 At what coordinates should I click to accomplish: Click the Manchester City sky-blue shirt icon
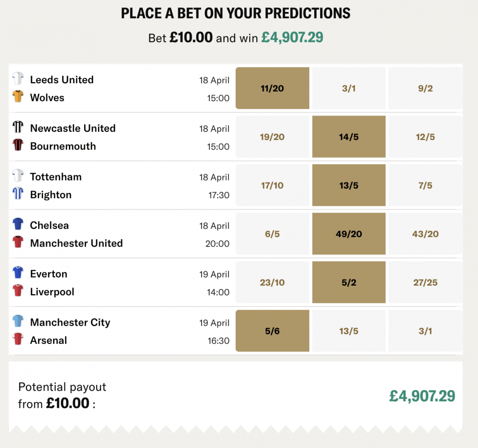click(18, 322)
